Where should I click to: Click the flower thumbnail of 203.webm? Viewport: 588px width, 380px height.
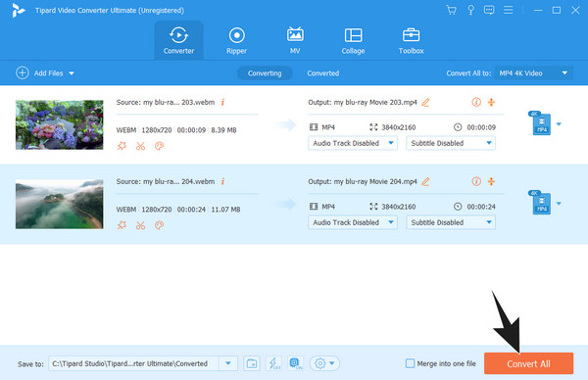[59, 124]
